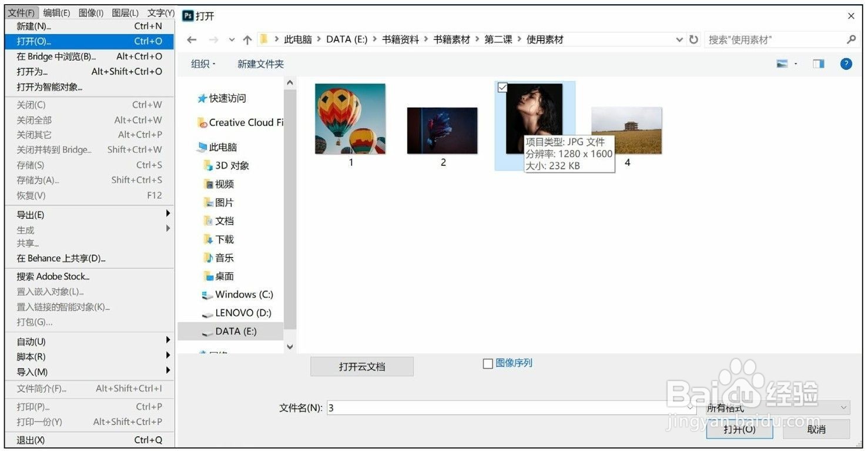Select DATA (E:) drive in sidebar
The image size is (868, 451).
230,332
